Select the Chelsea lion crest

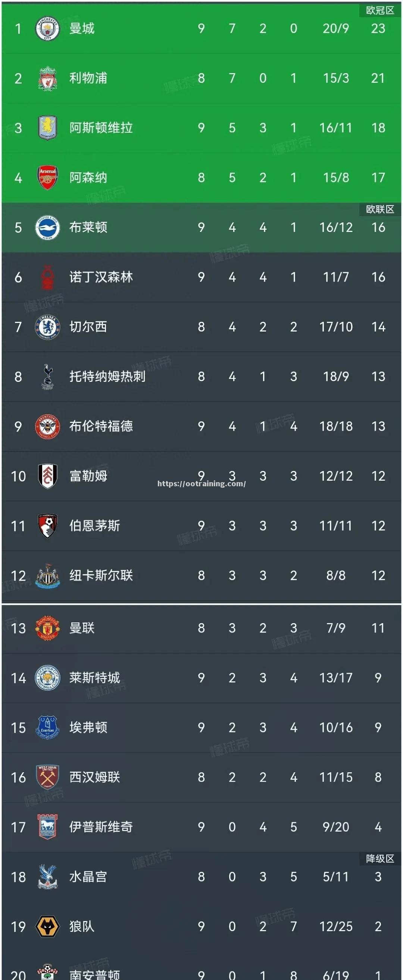(x=47, y=327)
